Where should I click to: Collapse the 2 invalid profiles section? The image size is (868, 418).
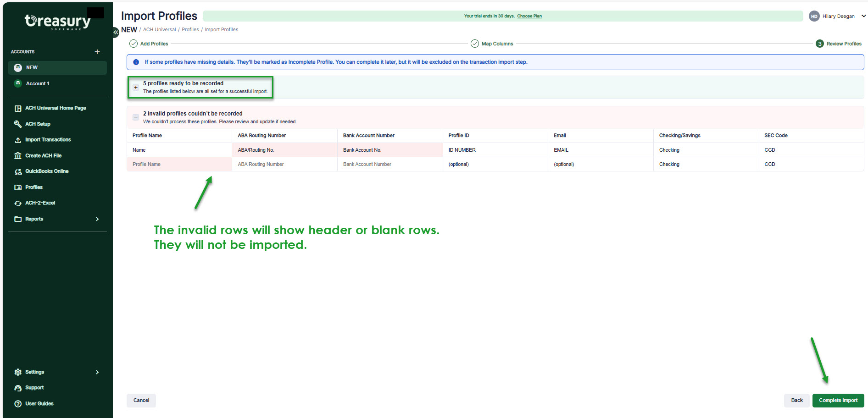[136, 117]
